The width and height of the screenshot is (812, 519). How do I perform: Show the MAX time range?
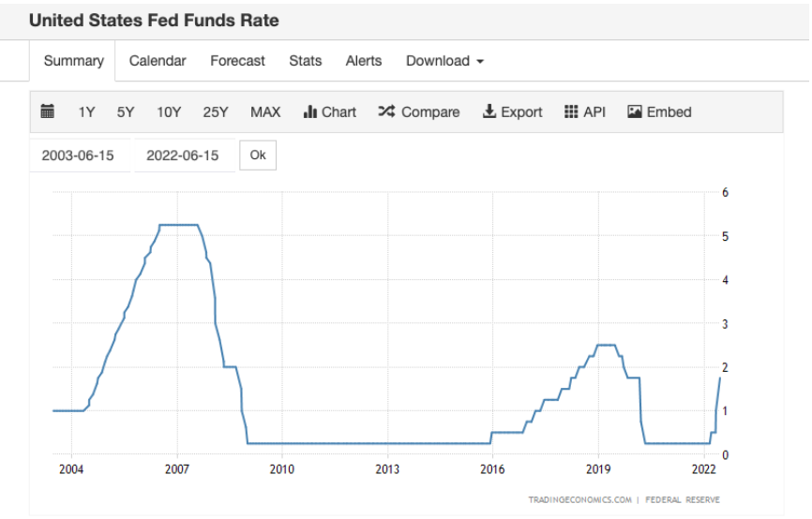[x=265, y=111]
